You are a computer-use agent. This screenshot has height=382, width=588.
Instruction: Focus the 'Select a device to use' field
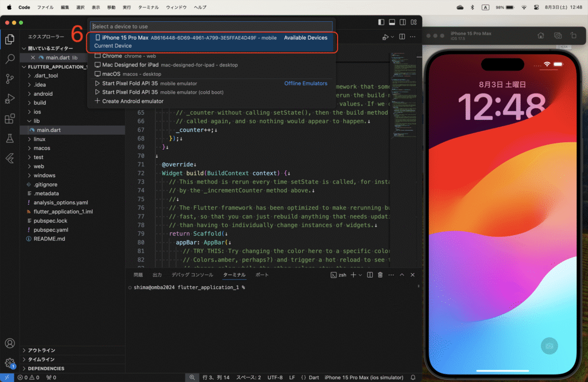click(211, 26)
